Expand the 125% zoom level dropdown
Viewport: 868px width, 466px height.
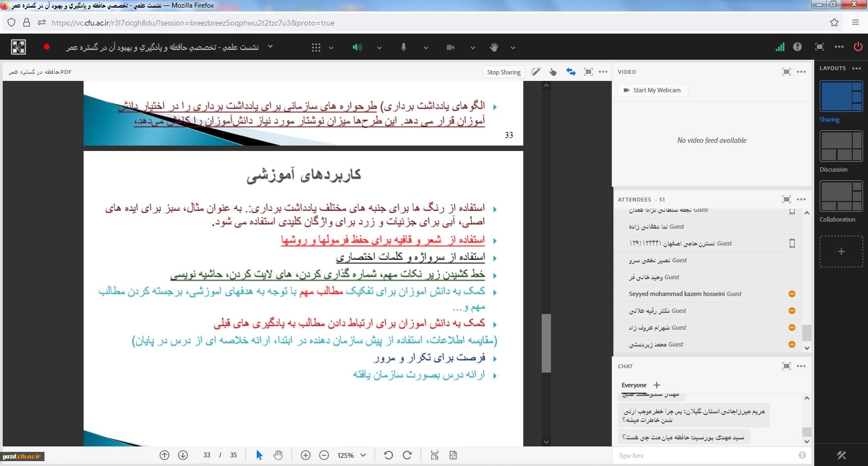click(x=363, y=455)
